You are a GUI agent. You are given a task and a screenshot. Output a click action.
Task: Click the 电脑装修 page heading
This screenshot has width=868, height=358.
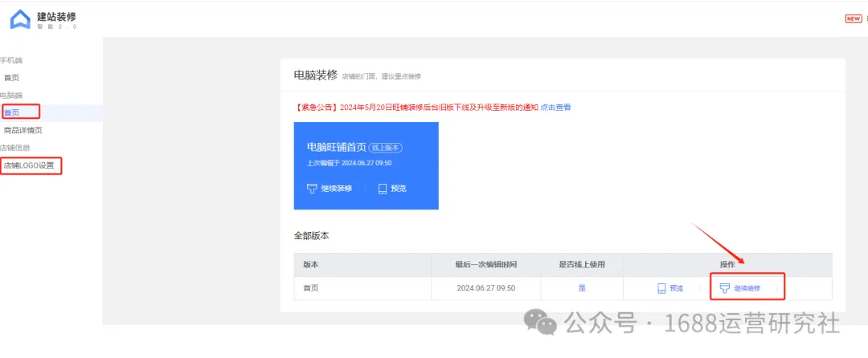point(316,75)
